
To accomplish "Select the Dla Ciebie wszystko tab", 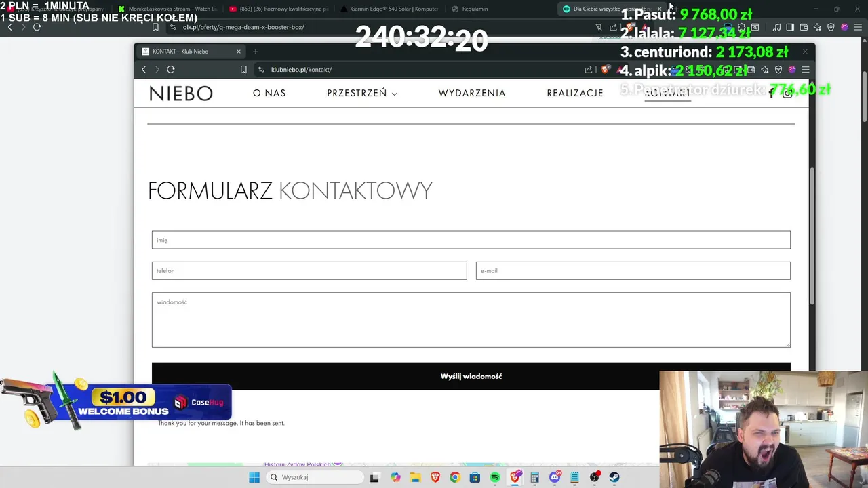I will coord(610,9).
